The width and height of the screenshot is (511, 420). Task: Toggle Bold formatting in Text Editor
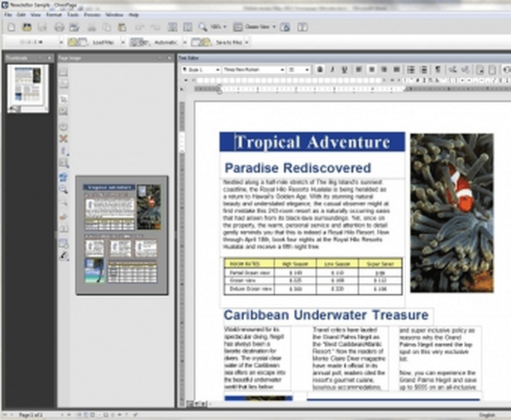click(x=320, y=69)
